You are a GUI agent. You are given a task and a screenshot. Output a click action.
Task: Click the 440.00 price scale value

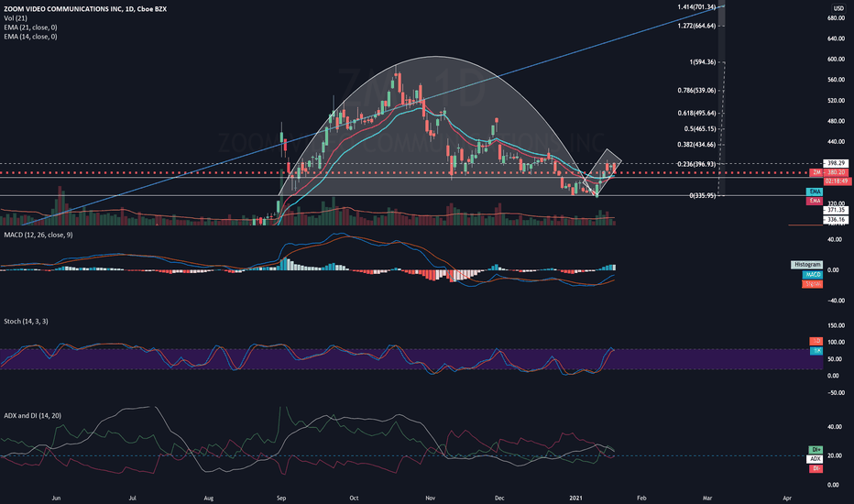point(836,142)
